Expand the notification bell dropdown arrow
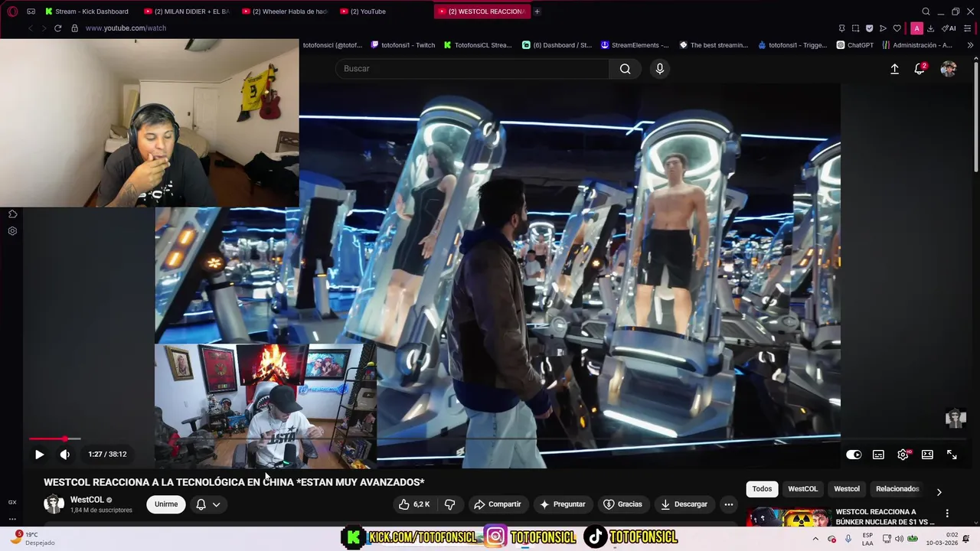980x551 pixels. [x=217, y=504]
